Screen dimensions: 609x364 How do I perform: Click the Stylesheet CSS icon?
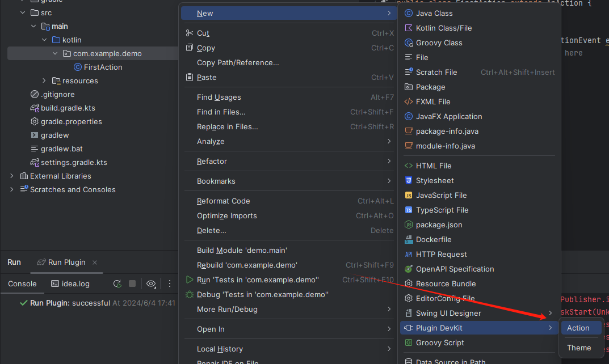tap(408, 180)
